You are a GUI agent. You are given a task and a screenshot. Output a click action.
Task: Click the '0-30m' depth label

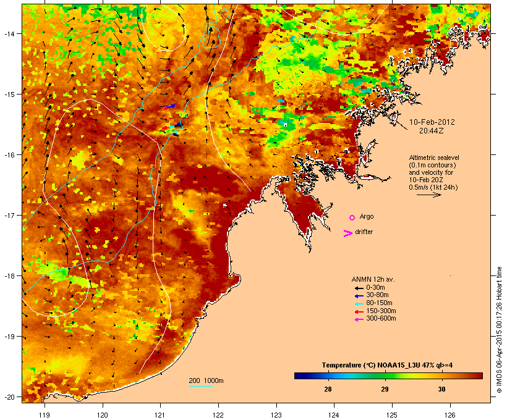[x=375, y=288]
